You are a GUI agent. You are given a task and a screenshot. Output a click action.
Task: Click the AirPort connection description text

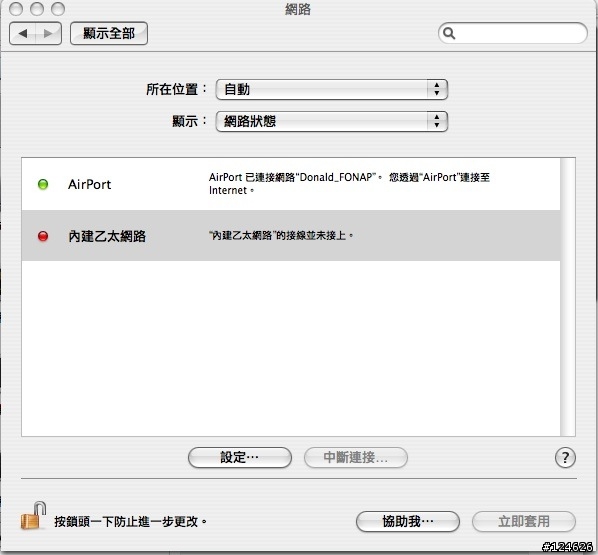[349, 183]
